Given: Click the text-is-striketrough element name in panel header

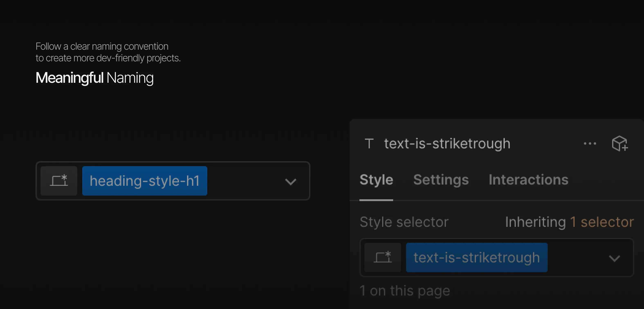Looking at the screenshot, I should click(447, 143).
